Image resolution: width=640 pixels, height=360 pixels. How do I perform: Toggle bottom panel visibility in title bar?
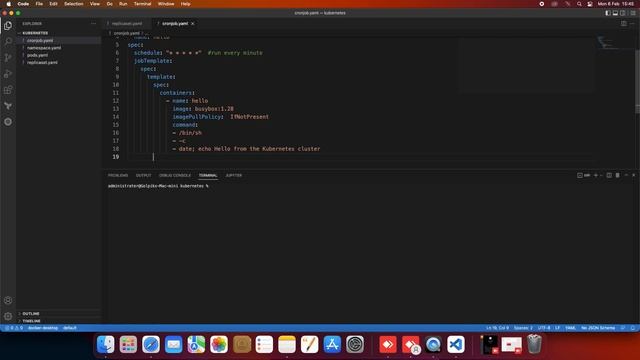click(615, 13)
